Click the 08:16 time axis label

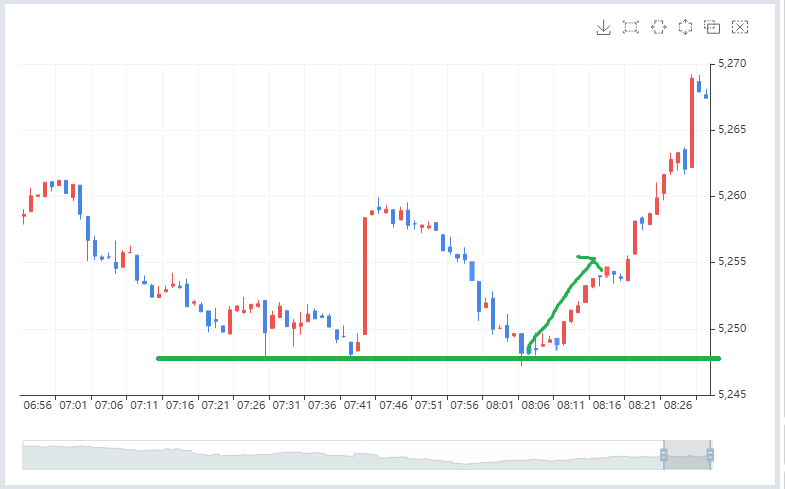[x=607, y=405]
